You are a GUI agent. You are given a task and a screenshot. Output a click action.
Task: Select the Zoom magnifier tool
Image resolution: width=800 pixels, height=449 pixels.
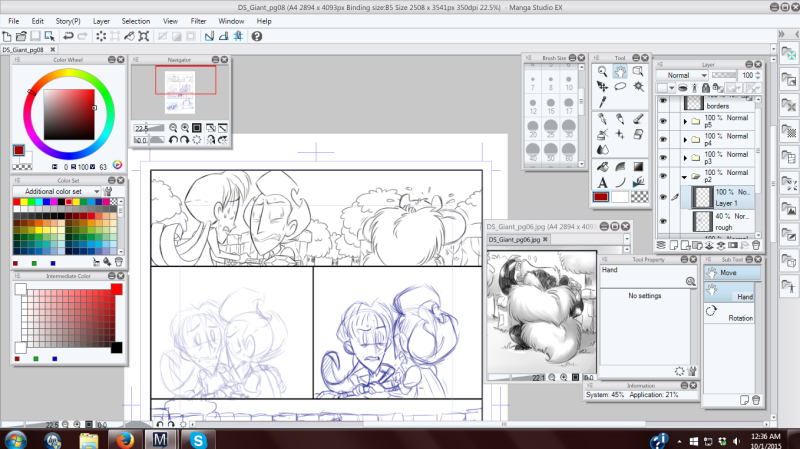tap(602, 72)
